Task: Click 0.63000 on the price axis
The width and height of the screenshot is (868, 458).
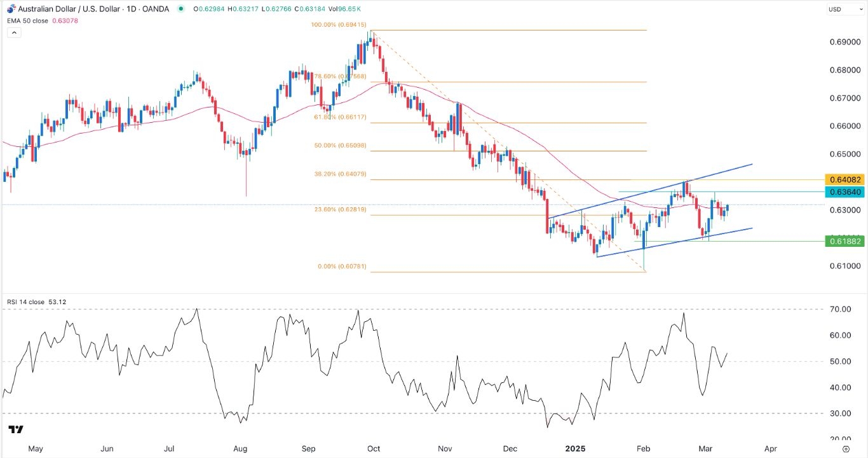Action: tap(846, 210)
